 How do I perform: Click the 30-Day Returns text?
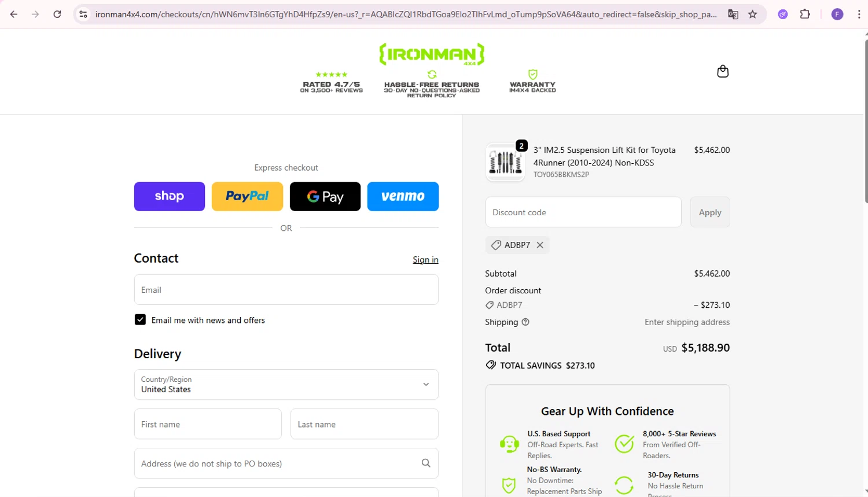(x=673, y=475)
